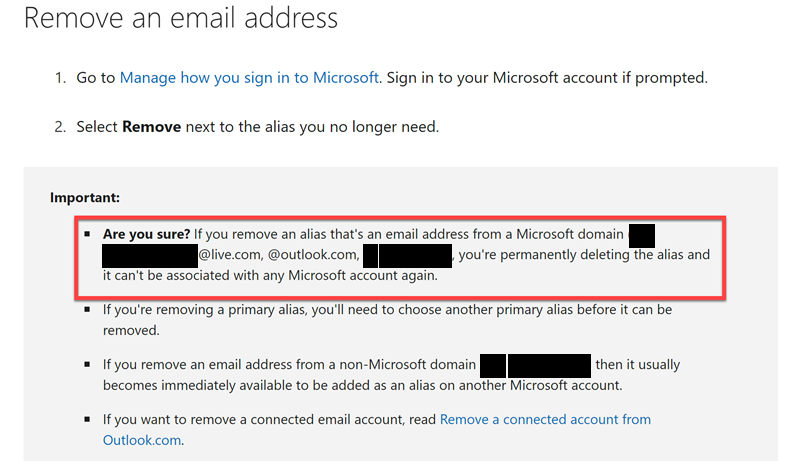
Task: Open the "Manage how you sign in to Microsoft" link
Action: [x=249, y=78]
